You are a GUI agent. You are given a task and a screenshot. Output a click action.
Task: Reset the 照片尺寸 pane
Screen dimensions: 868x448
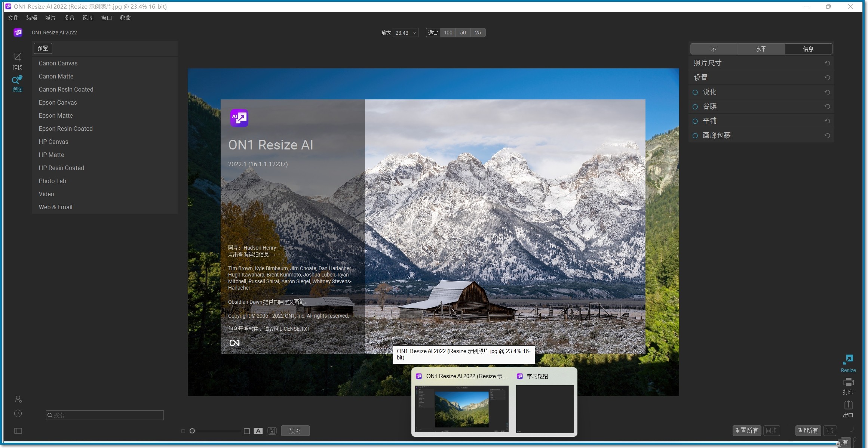pos(827,63)
